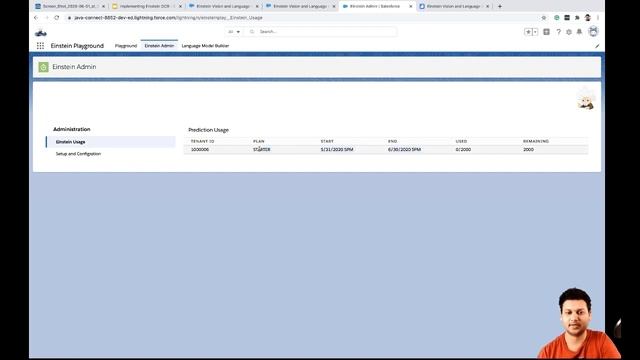
Task: Open the Chrome three-dot menu
Action: (598, 18)
